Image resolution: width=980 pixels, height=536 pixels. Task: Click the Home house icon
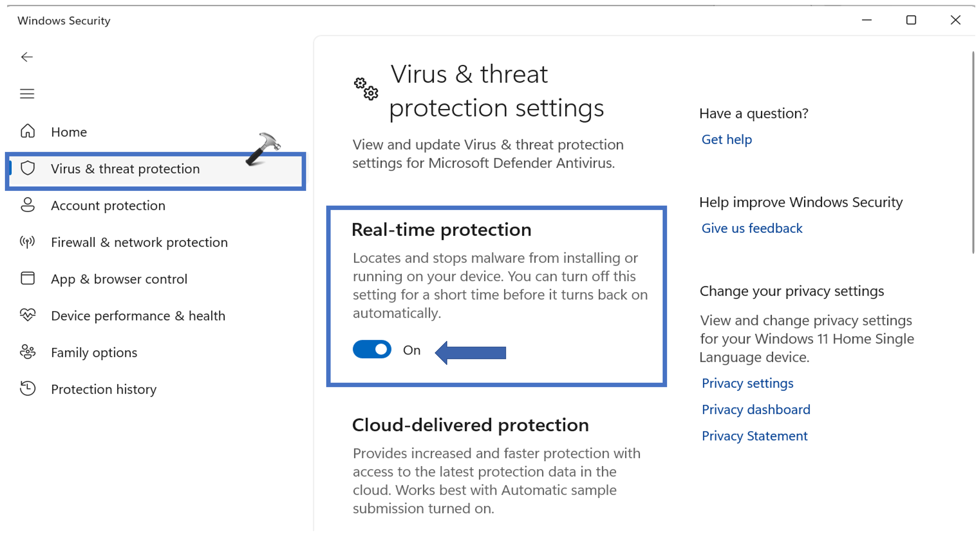click(x=27, y=131)
